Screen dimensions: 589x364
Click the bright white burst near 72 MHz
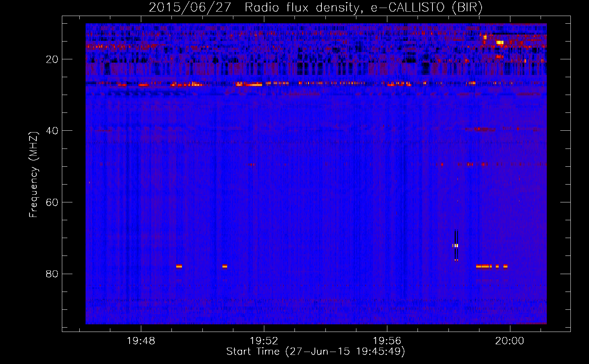[455, 246]
